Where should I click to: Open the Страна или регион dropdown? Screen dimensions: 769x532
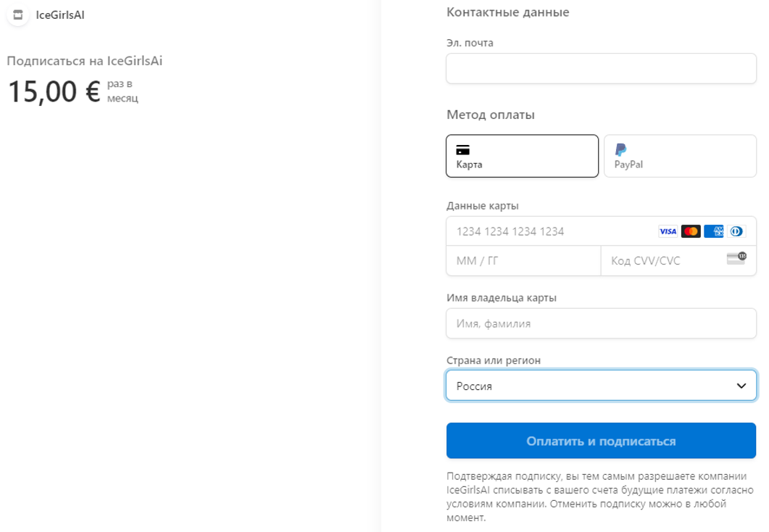(x=601, y=386)
